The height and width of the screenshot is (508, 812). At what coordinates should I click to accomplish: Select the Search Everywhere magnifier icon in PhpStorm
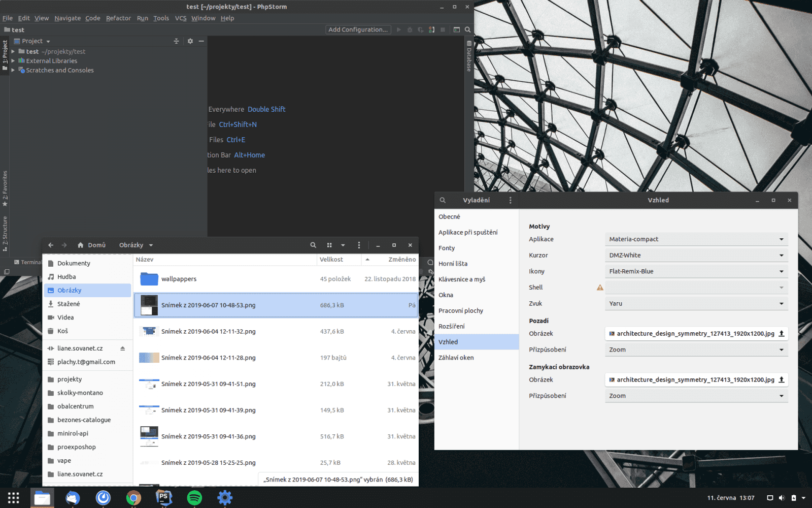tap(467, 29)
